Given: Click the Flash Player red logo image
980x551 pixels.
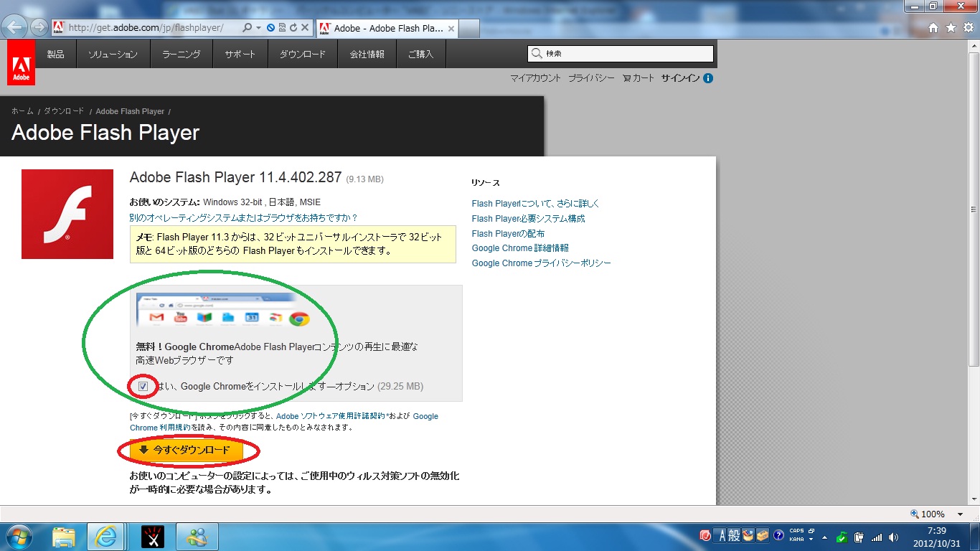Looking at the screenshot, I should 67,214.
